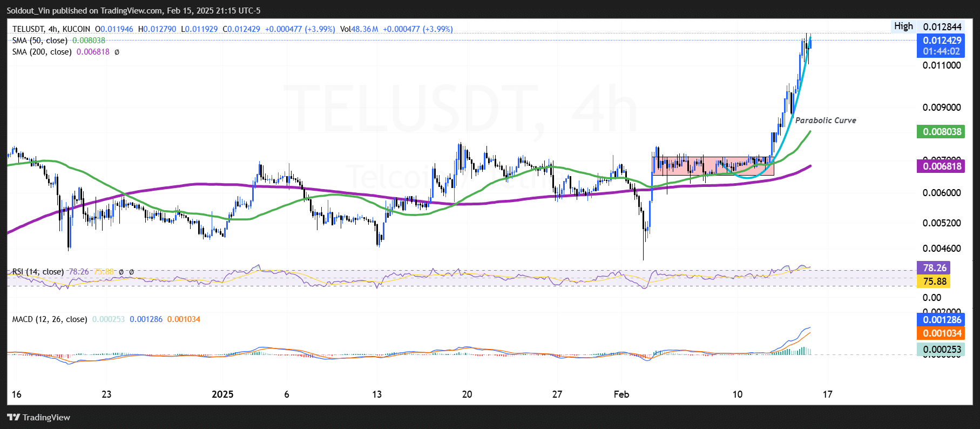Click the orange 0.001034 MACD axis tag
Viewport: 980px width, 429px height.
coord(942,333)
